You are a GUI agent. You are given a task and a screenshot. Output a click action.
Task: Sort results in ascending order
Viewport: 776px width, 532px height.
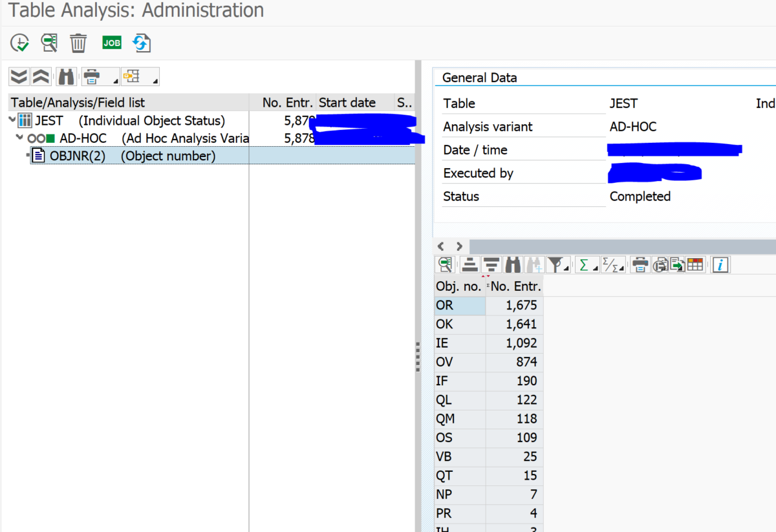[x=469, y=264]
